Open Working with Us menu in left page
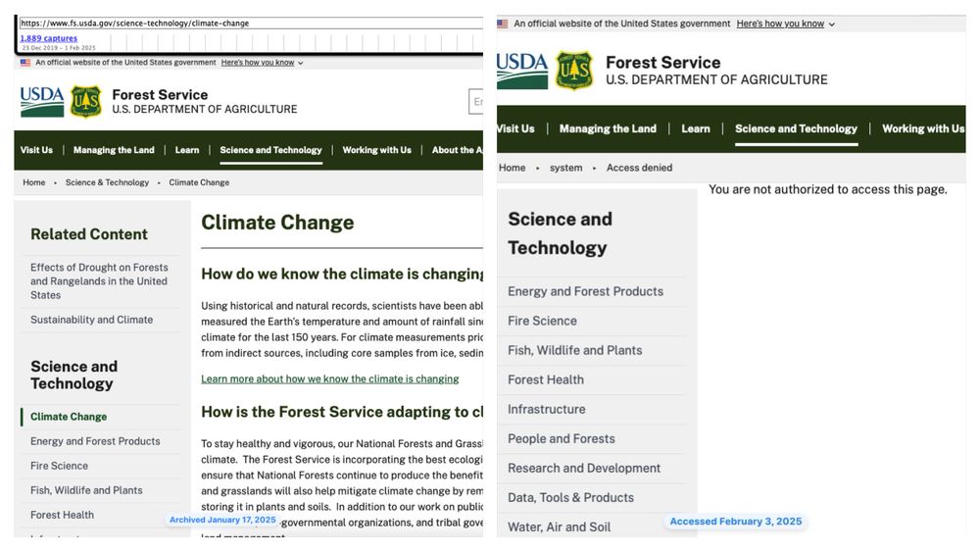This screenshot has height=552, width=980. (377, 150)
